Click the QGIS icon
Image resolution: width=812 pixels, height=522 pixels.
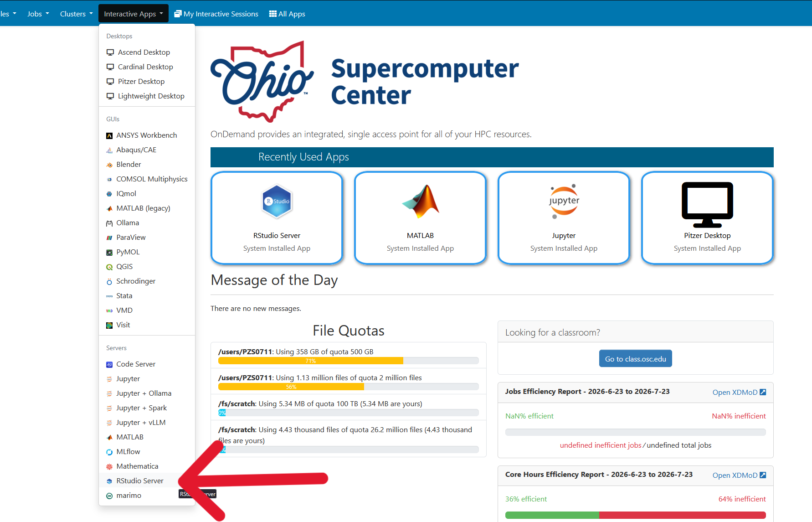(x=109, y=267)
